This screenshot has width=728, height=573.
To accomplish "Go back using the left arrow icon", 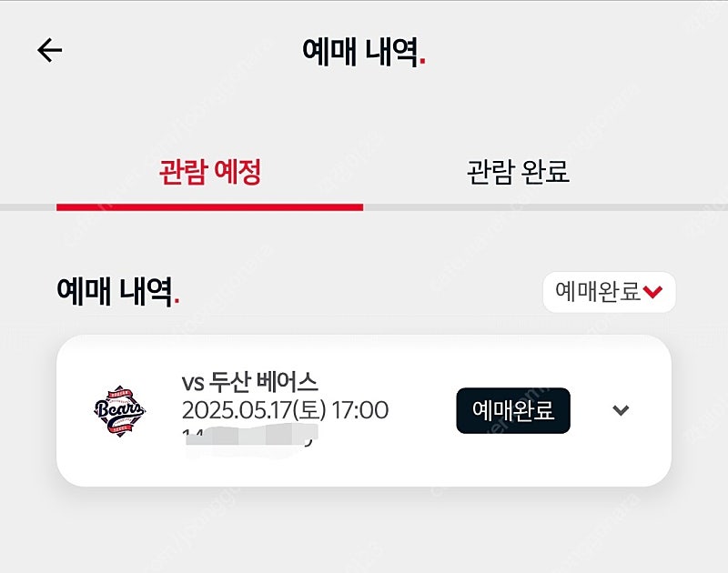I will tap(50, 50).
